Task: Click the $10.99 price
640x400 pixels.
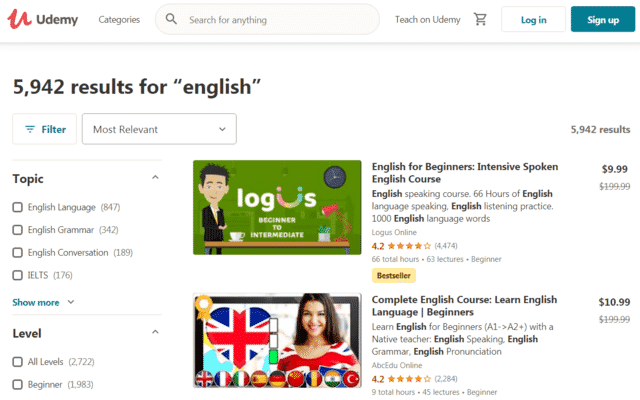Action: (x=614, y=302)
